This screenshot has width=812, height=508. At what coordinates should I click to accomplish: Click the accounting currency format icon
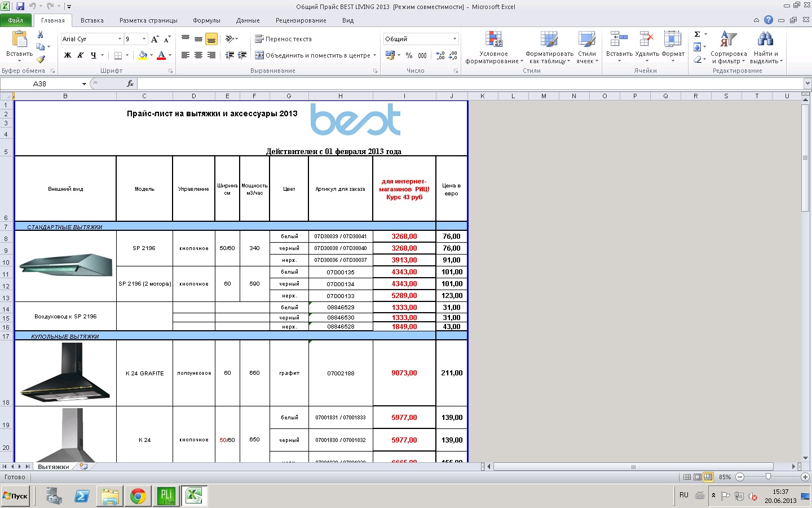coord(390,55)
